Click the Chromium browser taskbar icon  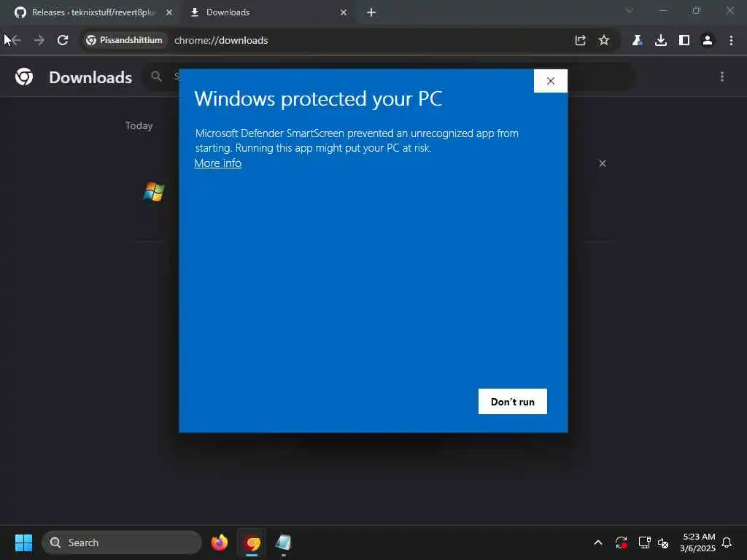tap(252, 542)
